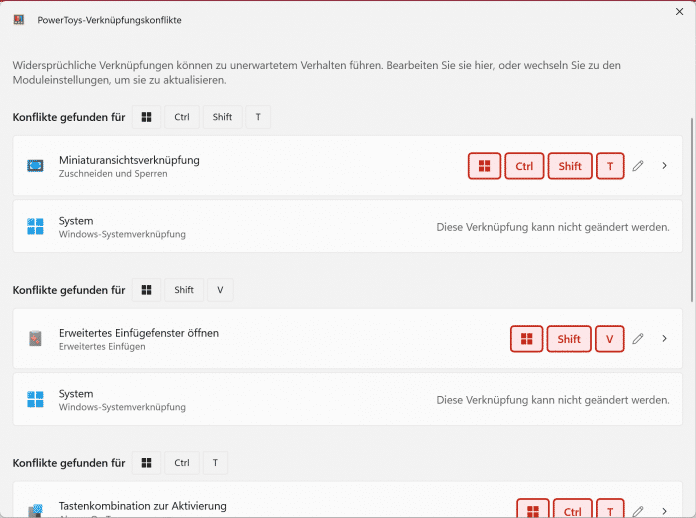Expand the Erweitertes Einfügen row chevron

click(664, 338)
